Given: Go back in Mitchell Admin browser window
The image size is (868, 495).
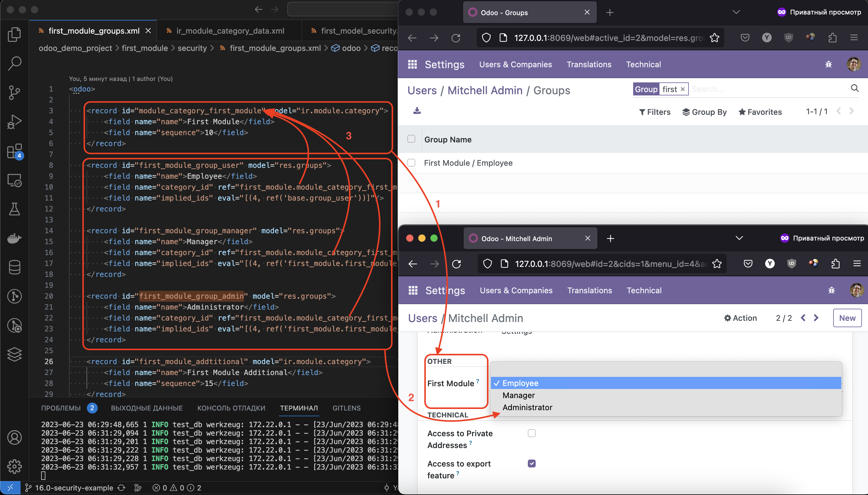Looking at the screenshot, I should (x=413, y=264).
